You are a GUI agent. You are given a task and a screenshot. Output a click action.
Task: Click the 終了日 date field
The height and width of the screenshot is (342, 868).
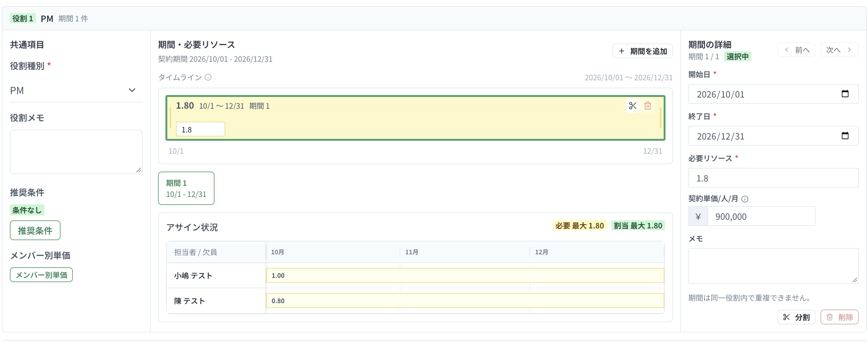tap(773, 136)
